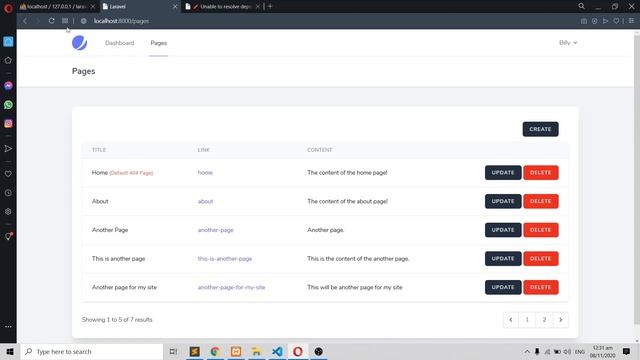Open the Flow send icon in sidebar
This screenshot has height=360, width=640.
[x=8, y=149]
